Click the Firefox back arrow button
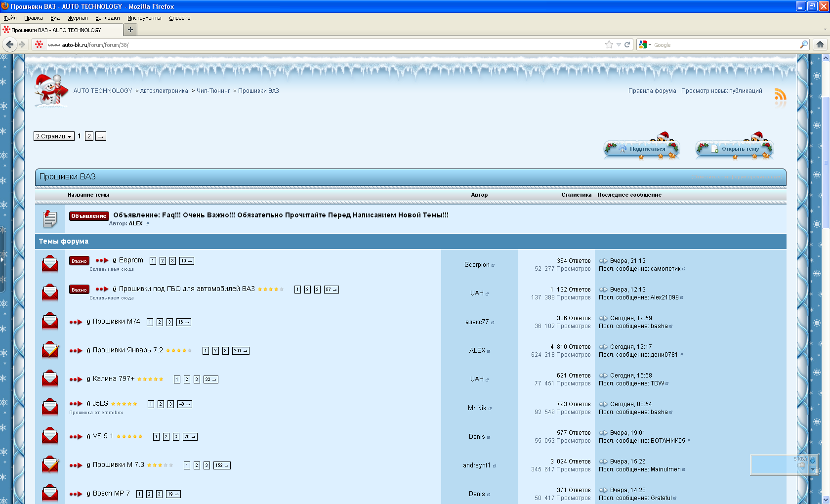Viewport: 830px width, 504px height. coord(9,44)
